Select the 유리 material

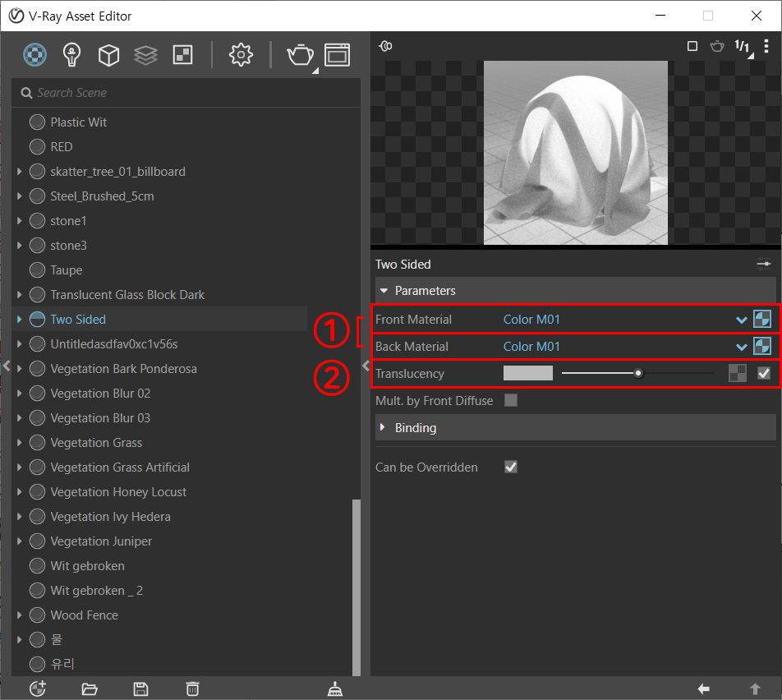tap(62, 664)
